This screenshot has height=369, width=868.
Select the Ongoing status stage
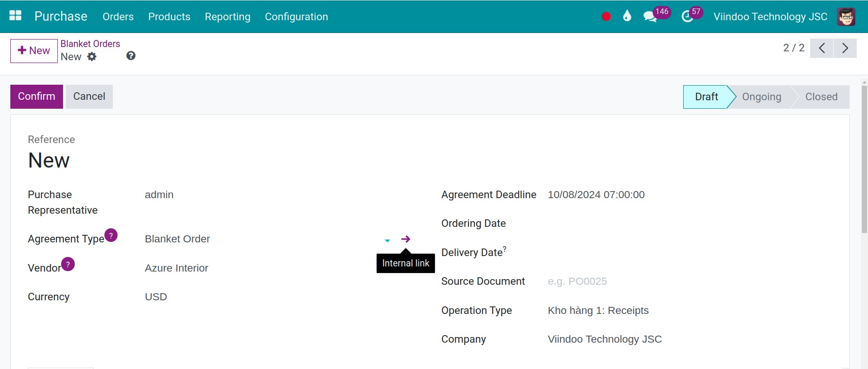[x=762, y=97]
